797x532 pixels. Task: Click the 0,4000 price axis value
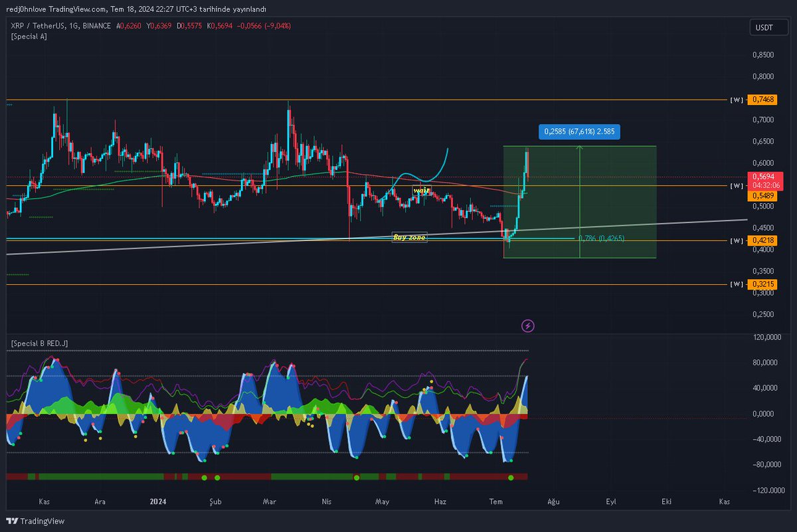coord(764,250)
